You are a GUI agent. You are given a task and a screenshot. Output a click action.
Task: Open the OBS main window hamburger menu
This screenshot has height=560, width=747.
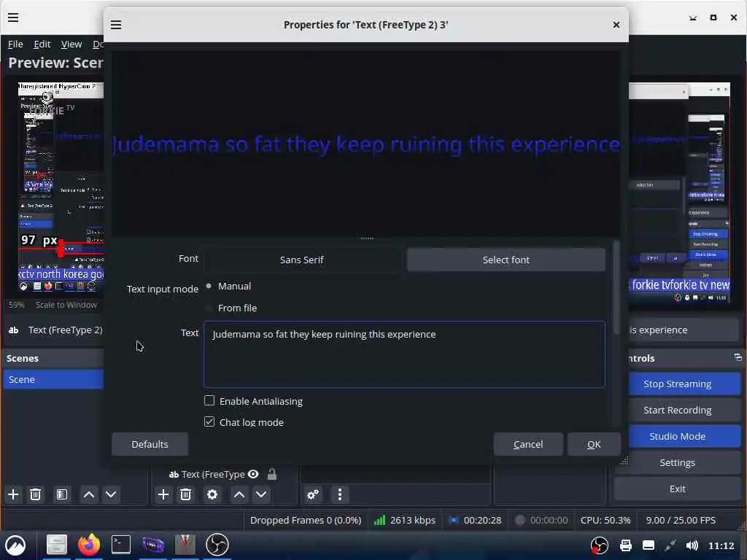click(13, 17)
